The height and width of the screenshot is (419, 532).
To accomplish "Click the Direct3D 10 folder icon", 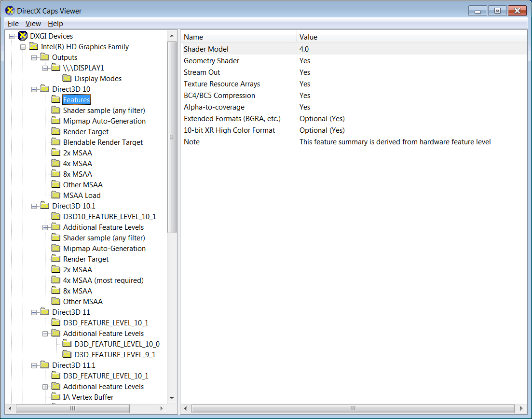I will point(45,89).
